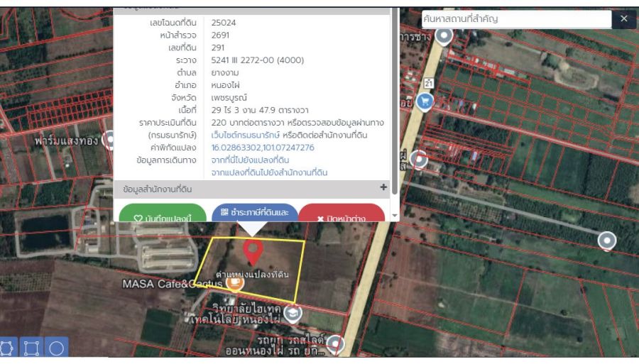Get directions from here to the land parcel
639x364 pixels.
[250, 160]
